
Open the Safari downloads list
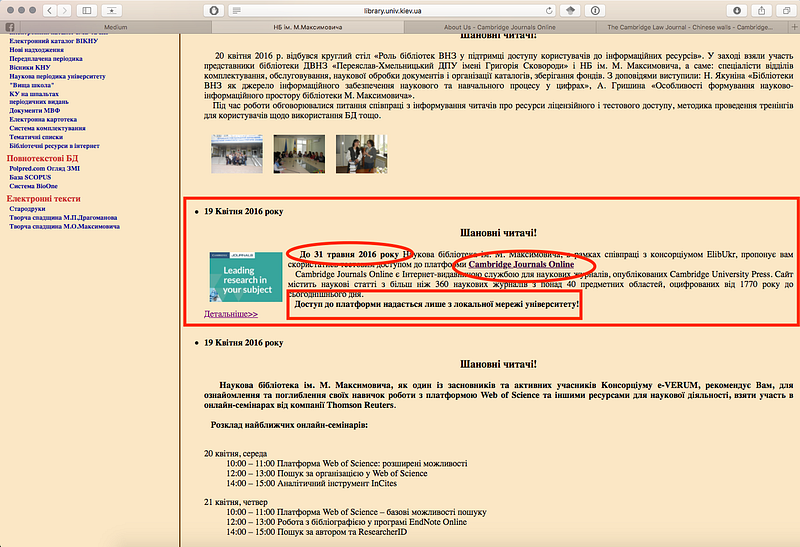(x=737, y=10)
